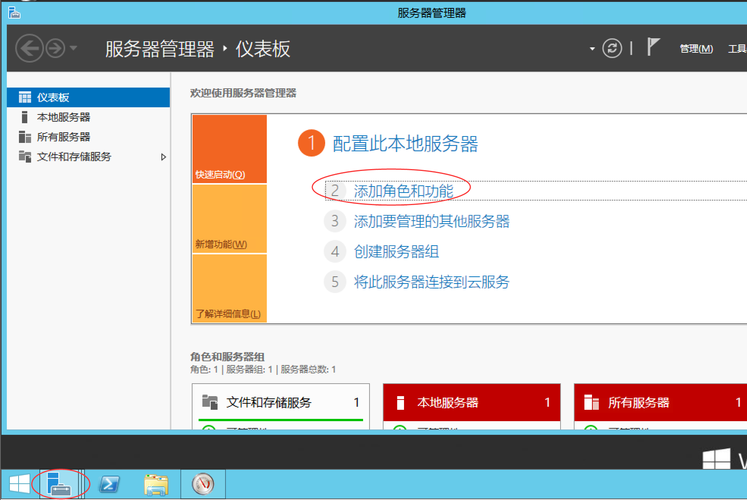The image size is (747, 500).
Task: Click the folder icon on 文件和存储服务 tile
Action: [x=210, y=402]
